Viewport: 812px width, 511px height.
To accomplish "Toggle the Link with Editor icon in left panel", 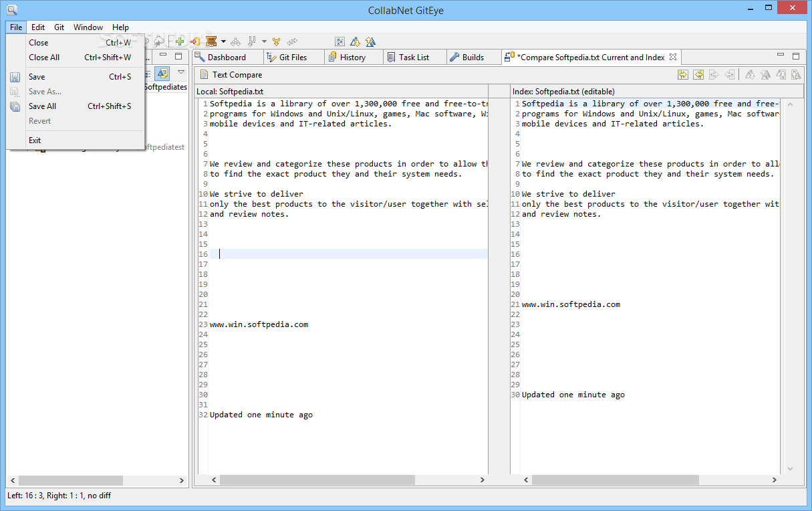I will click(x=162, y=74).
